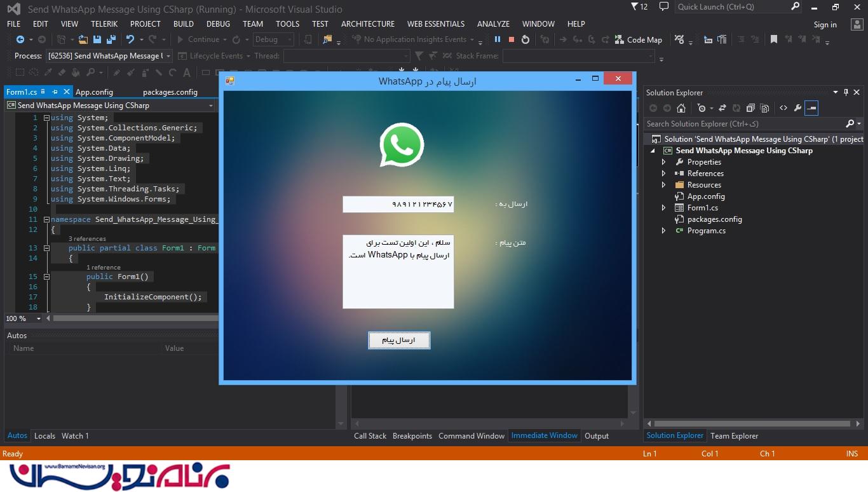868x492 pixels.
Task: Collapse the namespace code region
Action: [x=46, y=219]
